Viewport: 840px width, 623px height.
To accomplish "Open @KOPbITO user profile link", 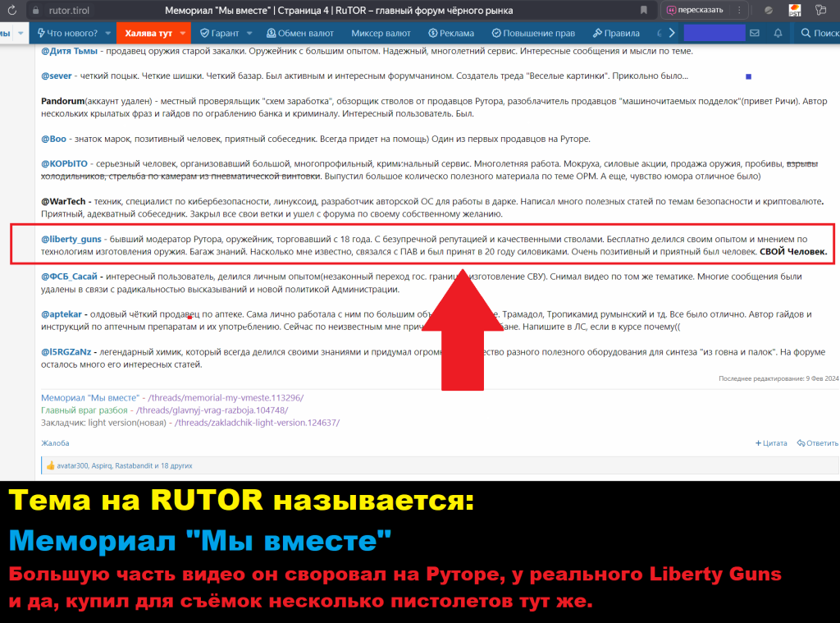I will pyautogui.click(x=64, y=163).
